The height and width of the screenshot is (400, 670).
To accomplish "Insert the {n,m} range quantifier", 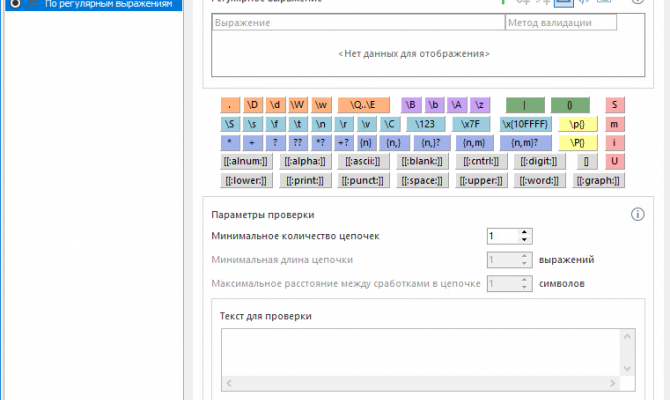I will tap(474, 143).
